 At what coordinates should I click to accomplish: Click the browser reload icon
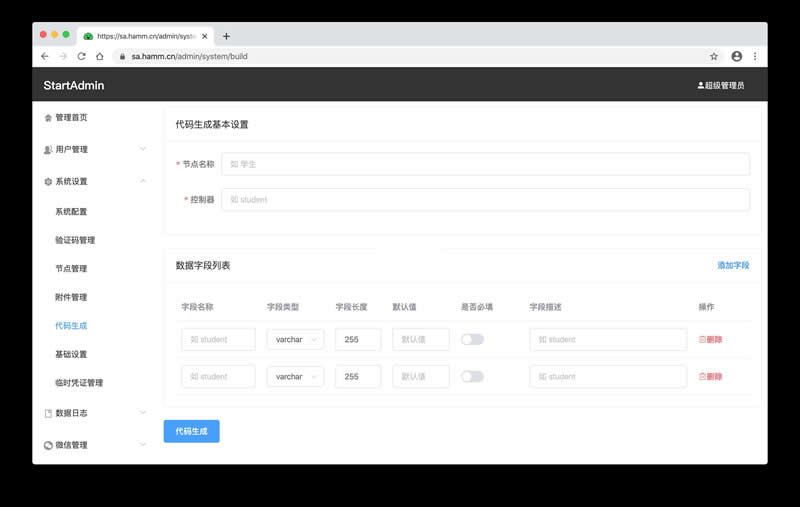pos(81,56)
